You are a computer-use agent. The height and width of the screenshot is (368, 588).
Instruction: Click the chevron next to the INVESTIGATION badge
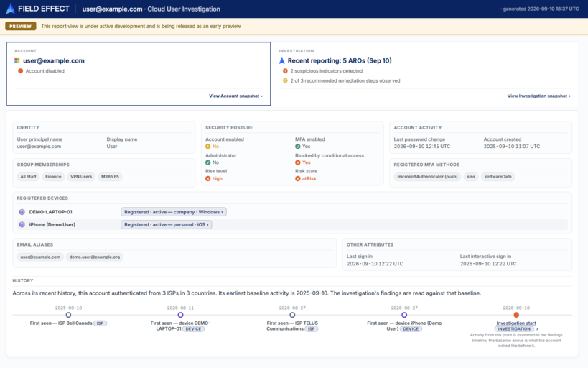click(537, 329)
